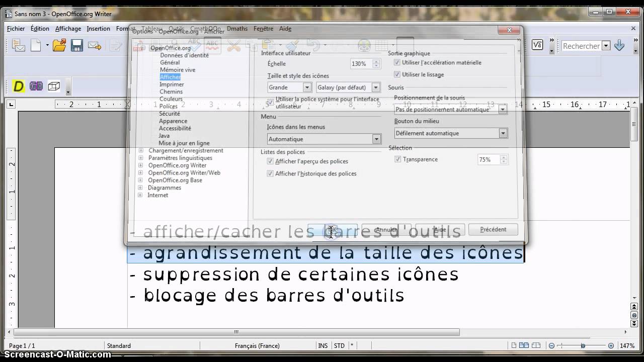This screenshot has height=362, width=644.
Task: Open the Affichage menu
Action: coord(68,29)
